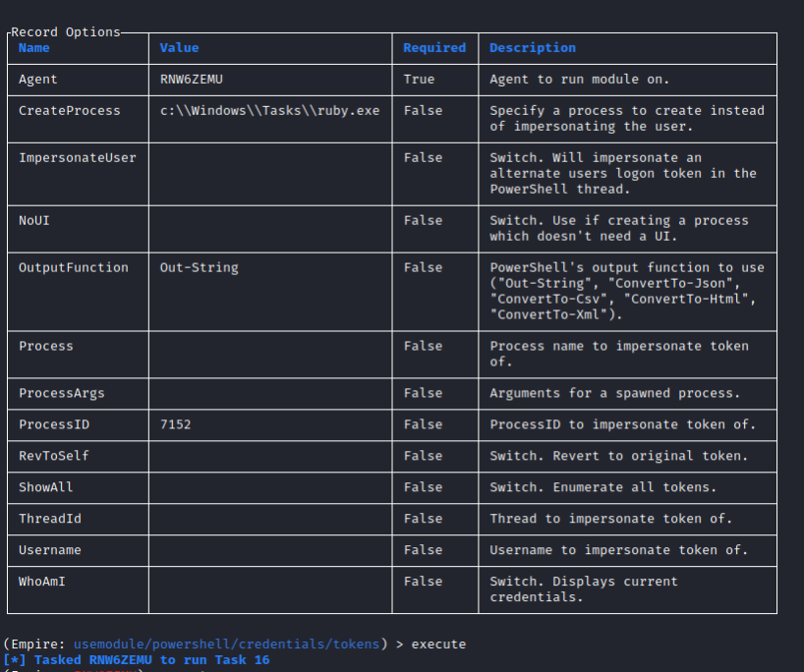The height and width of the screenshot is (672, 804).
Task: Click the CreateProcess ruby.exe path value
Action: tap(269, 111)
